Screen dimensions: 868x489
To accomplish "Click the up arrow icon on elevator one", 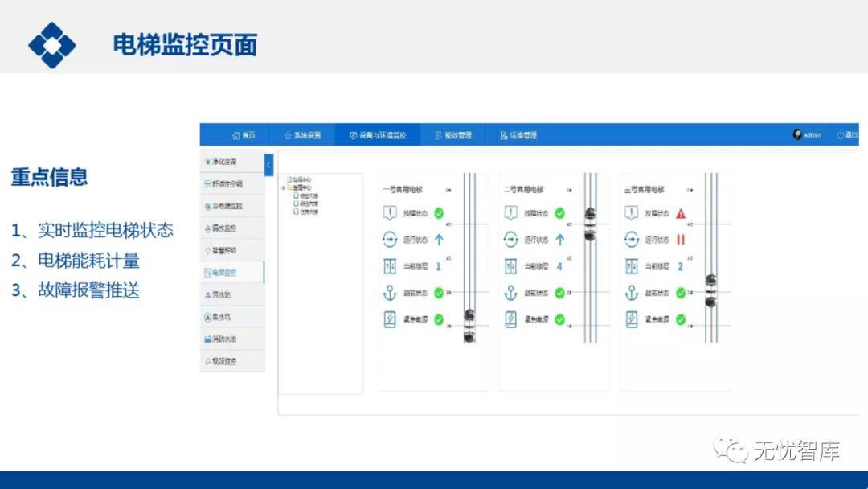I will 439,240.
